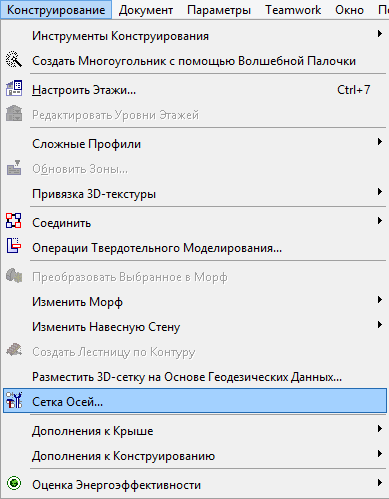The width and height of the screenshot is (389, 499).
Task: Click the Соединить connect icon
Action: (x=14, y=221)
